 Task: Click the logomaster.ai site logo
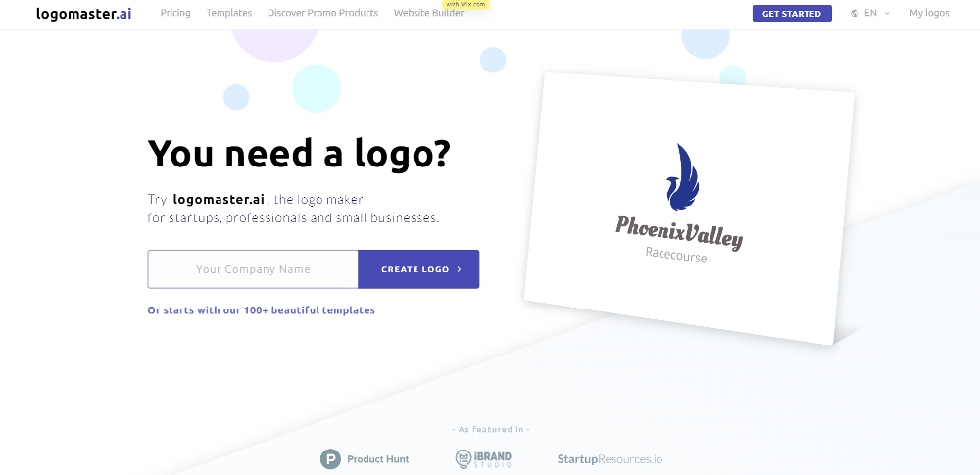pyautogui.click(x=83, y=13)
